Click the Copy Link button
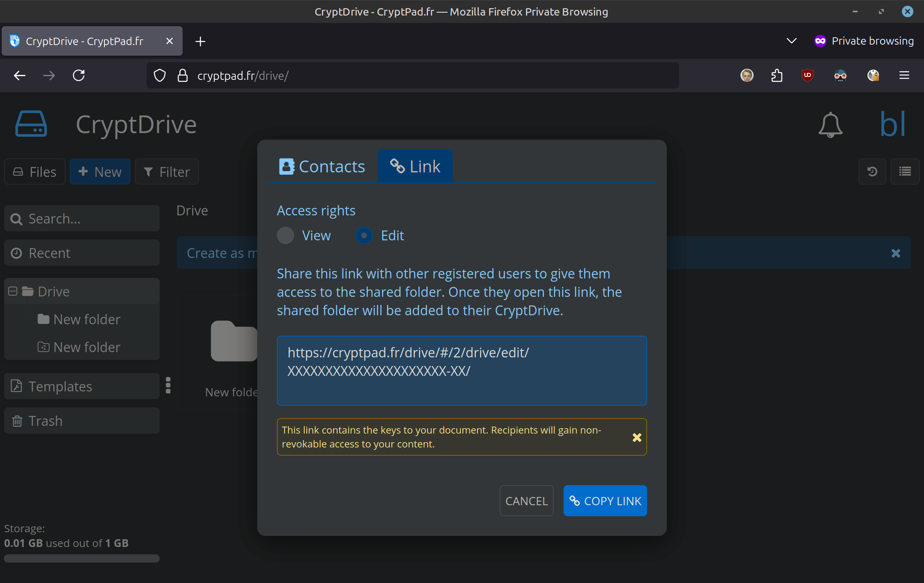Image resolution: width=924 pixels, height=583 pixels. tap(605, 501)
